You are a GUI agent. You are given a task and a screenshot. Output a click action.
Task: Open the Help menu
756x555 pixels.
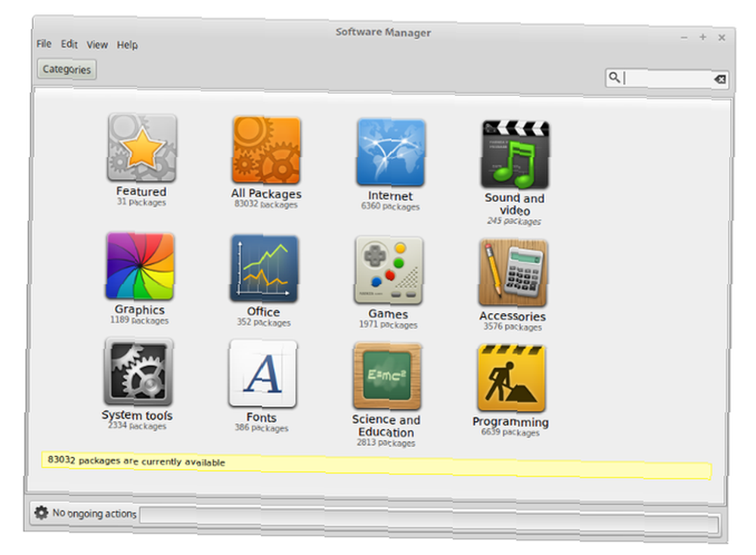(127, 45)
